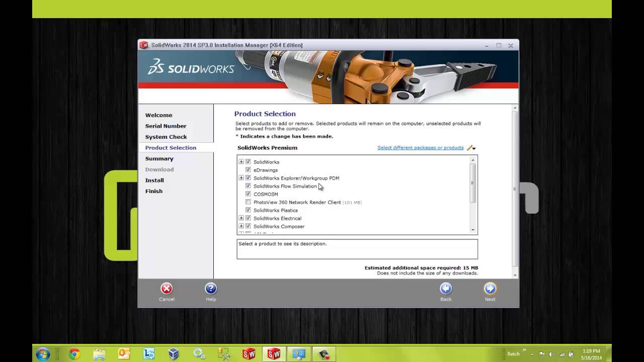Image resolution: width=644 pixels, height=362 pixels.
Task: Uncheck the SolidWorks product checkbox
Action: (x=248, y=162)
